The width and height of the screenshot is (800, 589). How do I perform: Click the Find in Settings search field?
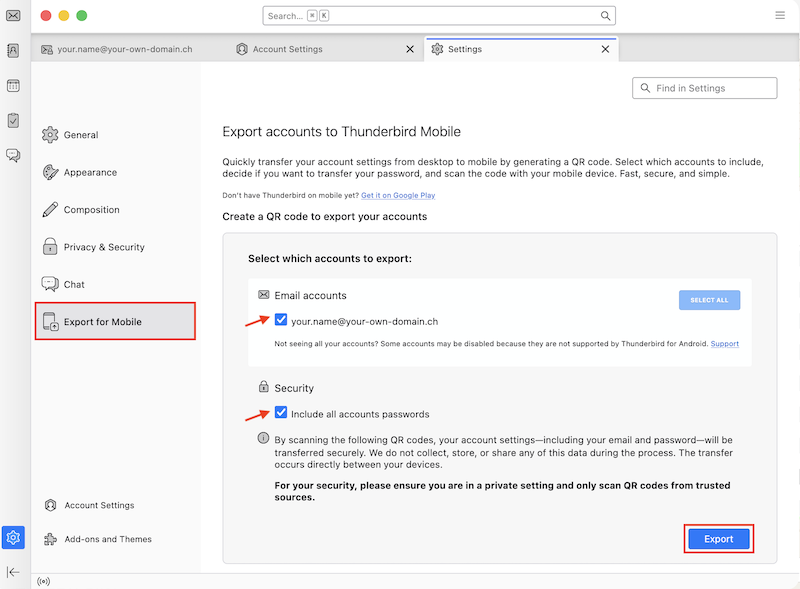[x=705, y=88]
